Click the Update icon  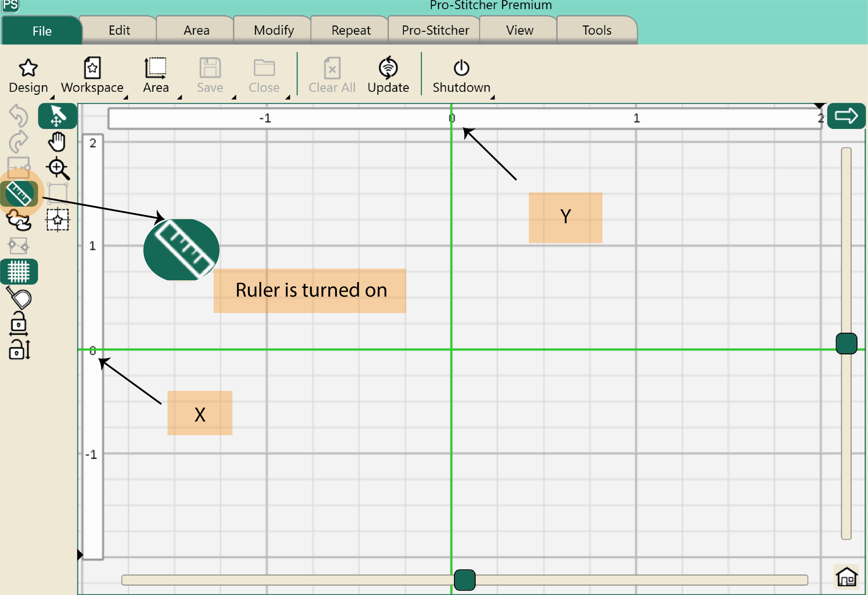click(x=388, y=68)
